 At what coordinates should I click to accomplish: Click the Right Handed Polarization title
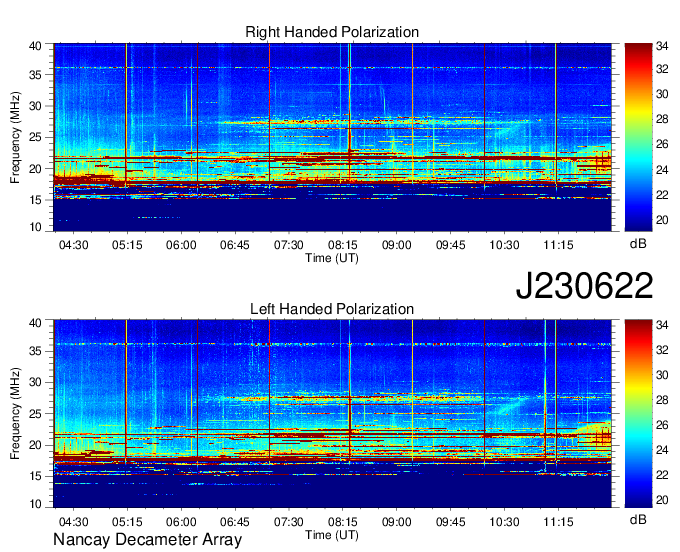[332, 32]
